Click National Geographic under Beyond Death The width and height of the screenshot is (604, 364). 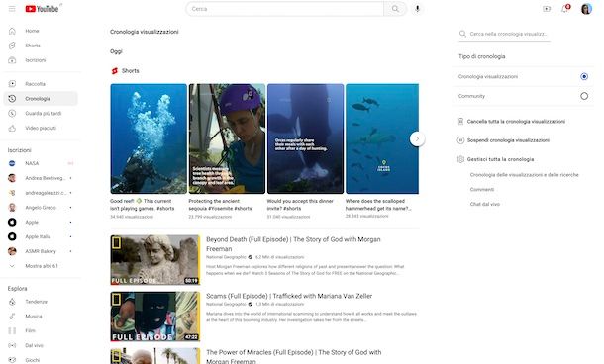226,257
